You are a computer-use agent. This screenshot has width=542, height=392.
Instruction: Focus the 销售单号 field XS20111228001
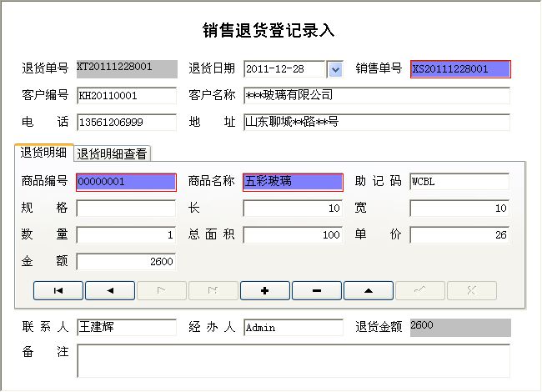(x=460, y=69)
